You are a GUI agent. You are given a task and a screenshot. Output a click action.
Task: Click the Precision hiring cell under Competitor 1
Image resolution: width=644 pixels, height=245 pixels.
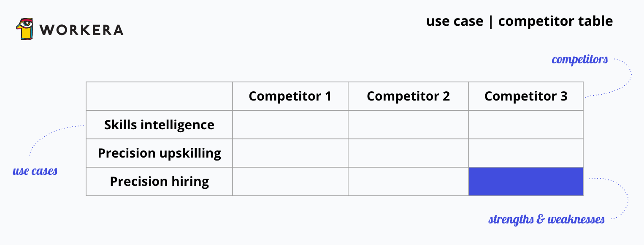pyautogui.click(x=290, y=181)
